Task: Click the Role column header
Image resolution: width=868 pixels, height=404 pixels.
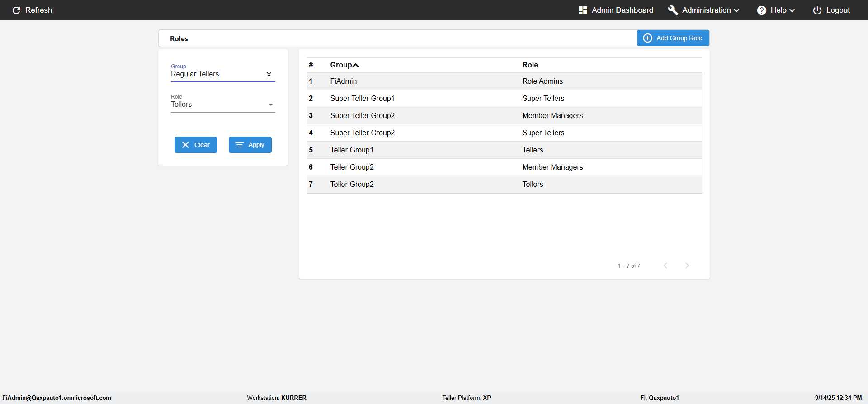Action: click(530, 65)
